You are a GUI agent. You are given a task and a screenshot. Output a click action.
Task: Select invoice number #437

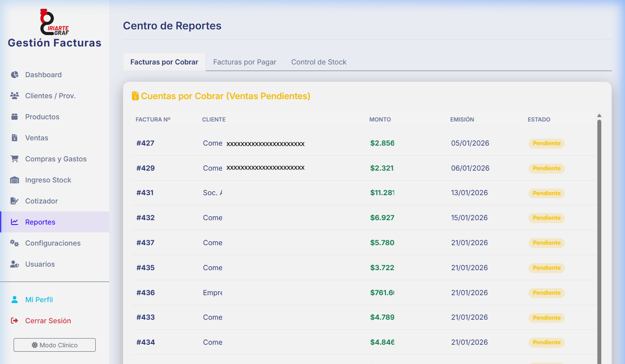click(x=145, y=243)
